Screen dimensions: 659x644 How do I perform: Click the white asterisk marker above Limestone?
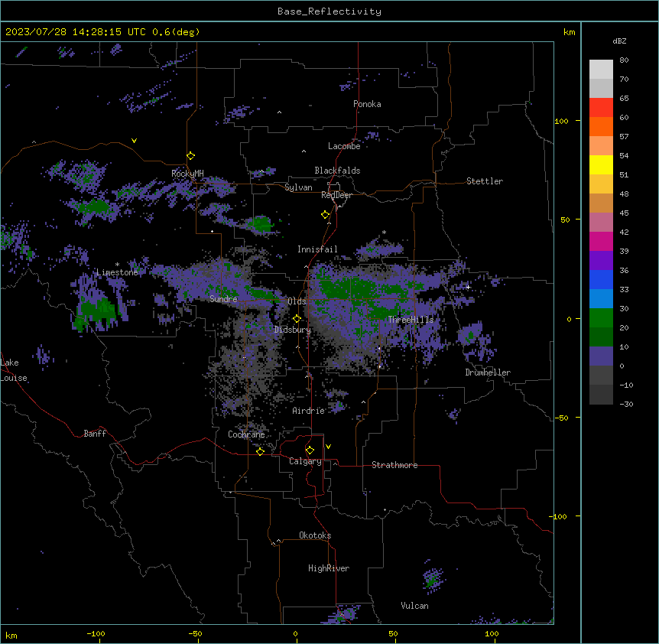pyautogui.click(x=117, y=265)
